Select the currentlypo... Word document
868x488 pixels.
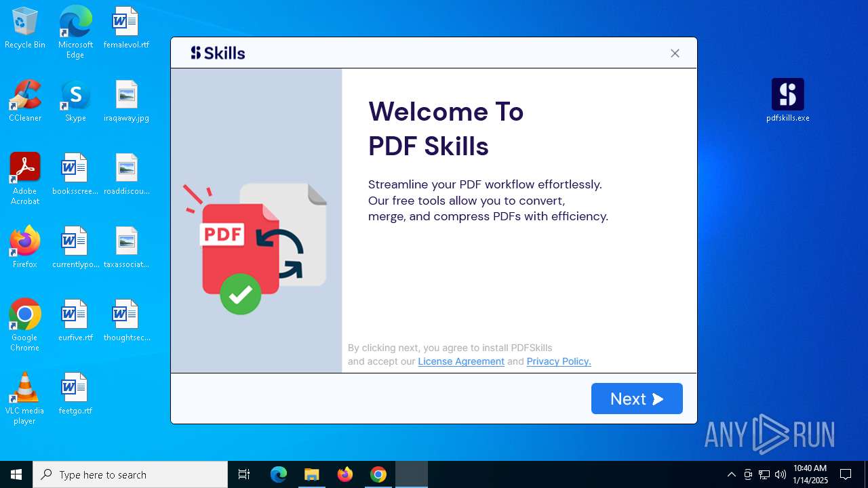(75, 247)
